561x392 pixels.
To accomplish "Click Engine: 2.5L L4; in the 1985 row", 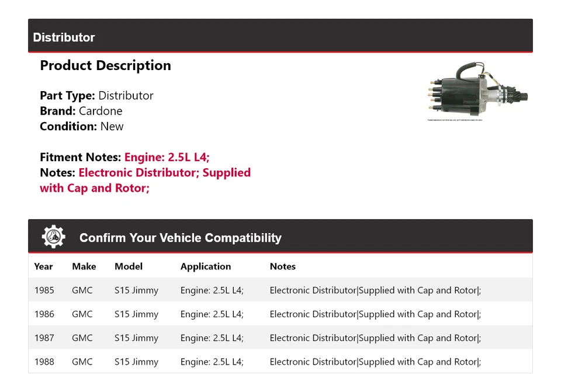I will click(x=212, y=290).
